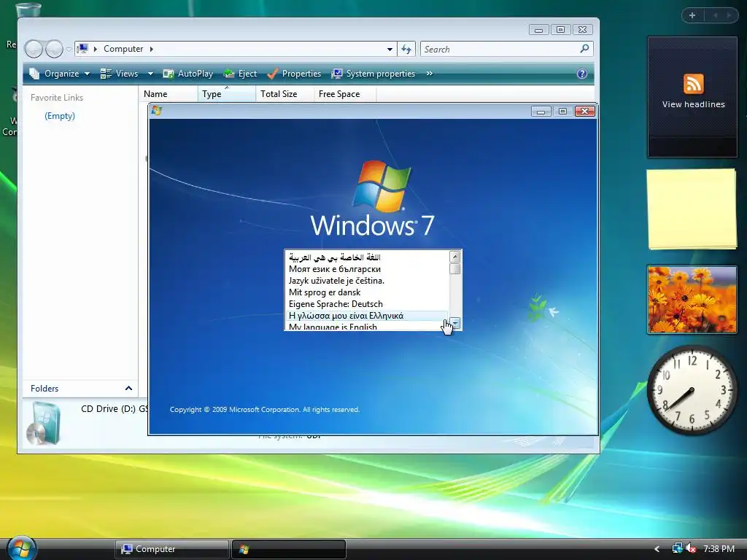Viewport: 747px width, 560px height.
Task: Open the Organize menu
Action: [x=60, y=74]
